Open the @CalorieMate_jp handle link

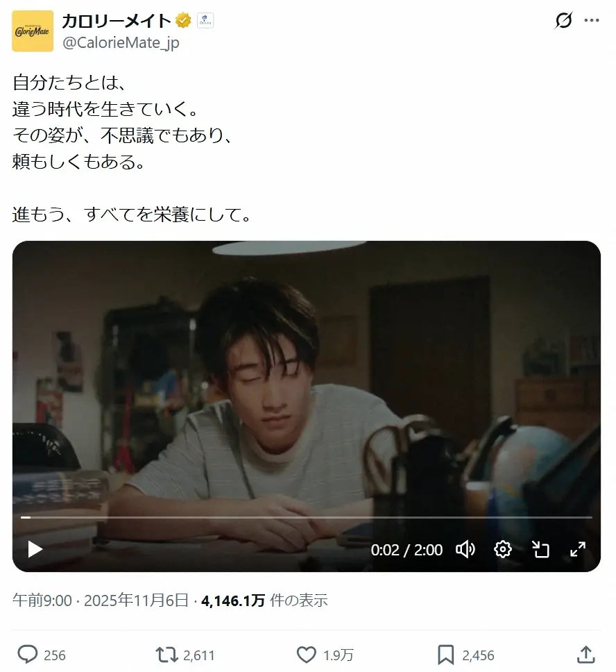point(121,43)
